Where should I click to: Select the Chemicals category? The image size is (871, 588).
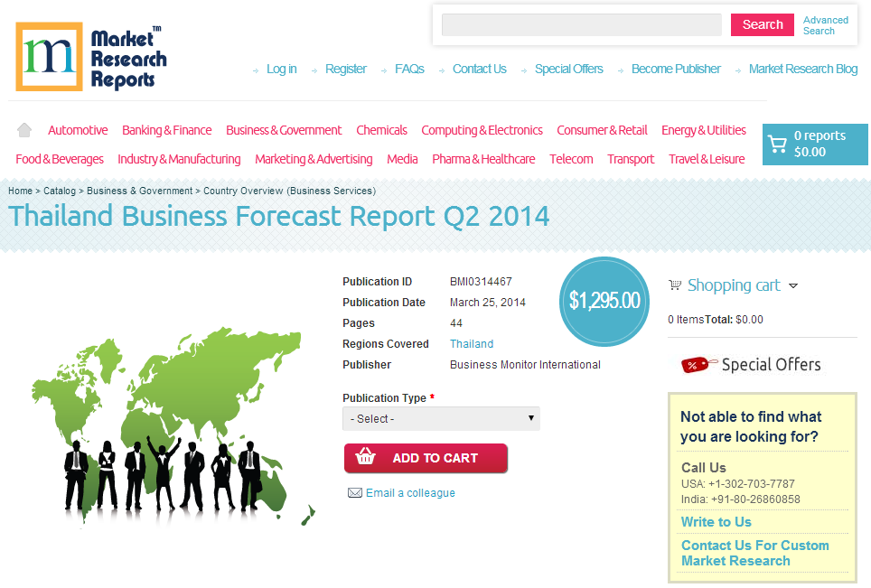tap(381, 129)
